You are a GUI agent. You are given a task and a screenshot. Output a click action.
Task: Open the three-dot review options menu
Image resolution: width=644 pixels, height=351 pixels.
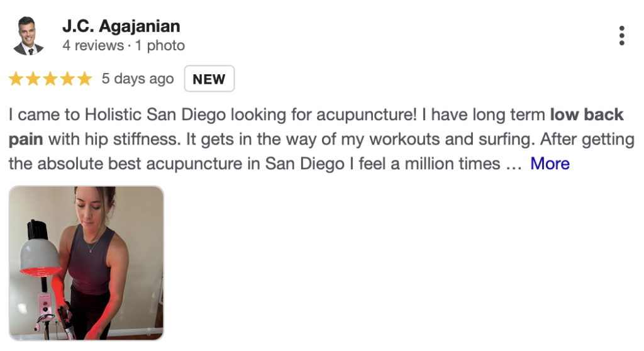[621, 36]
